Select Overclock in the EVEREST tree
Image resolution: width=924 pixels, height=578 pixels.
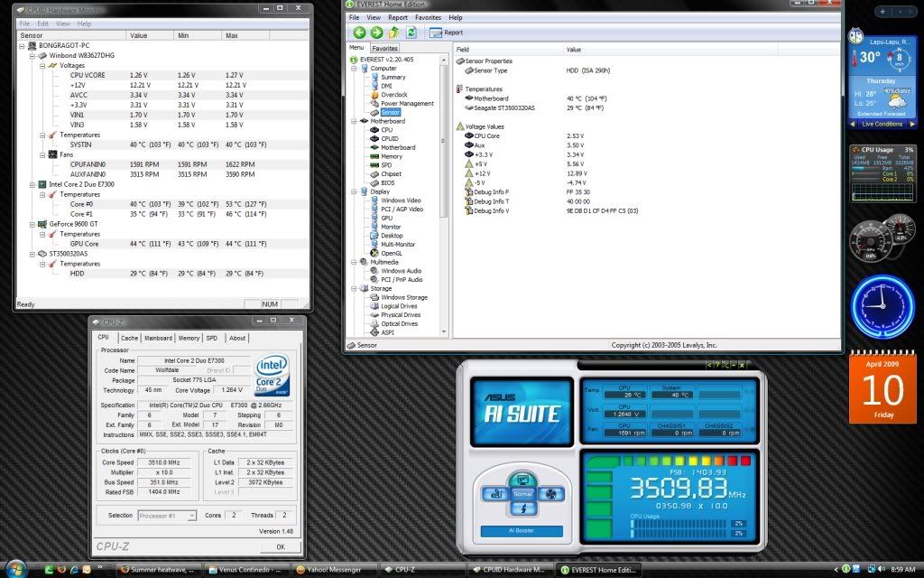point(393,95)
